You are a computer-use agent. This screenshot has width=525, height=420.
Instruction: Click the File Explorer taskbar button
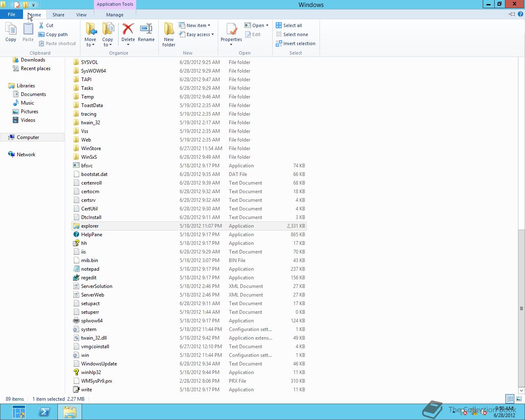[70, 412]
